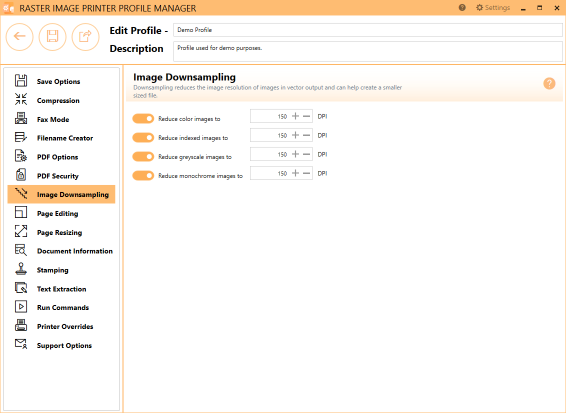This screenshot has height=413, width=566.
Task: Click the Support Options envelope icon
Action: pos(21,344)
